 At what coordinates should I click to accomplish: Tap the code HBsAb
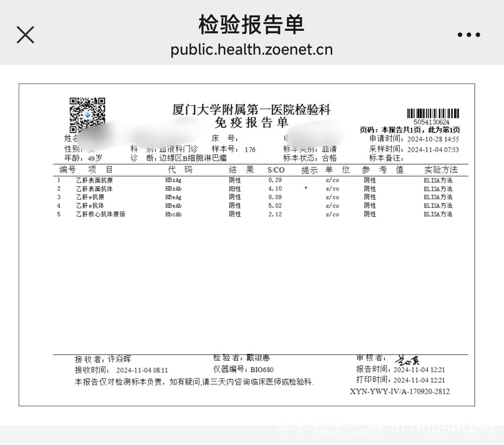(x=174, y=189)
